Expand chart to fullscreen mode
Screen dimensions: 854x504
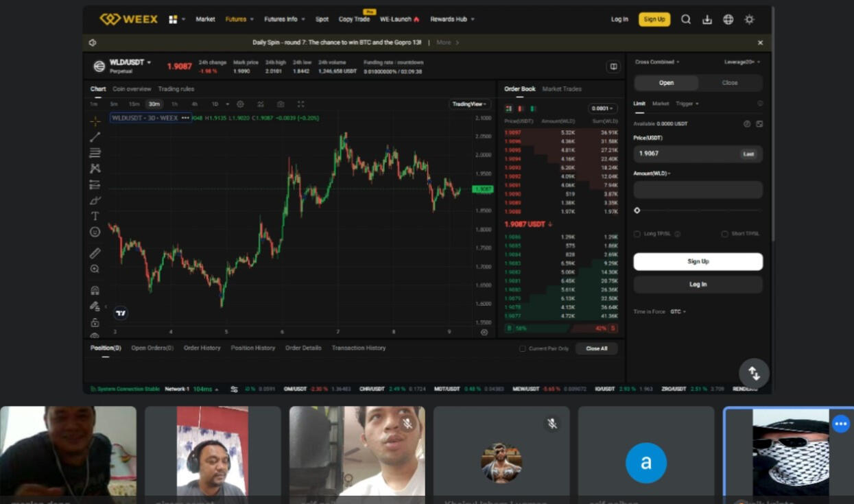click(x=300, y=104)
